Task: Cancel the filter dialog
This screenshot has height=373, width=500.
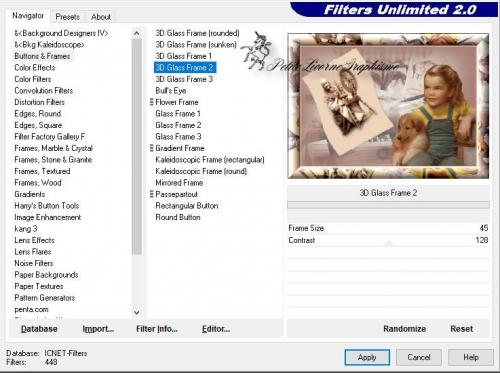Action: 419,357
